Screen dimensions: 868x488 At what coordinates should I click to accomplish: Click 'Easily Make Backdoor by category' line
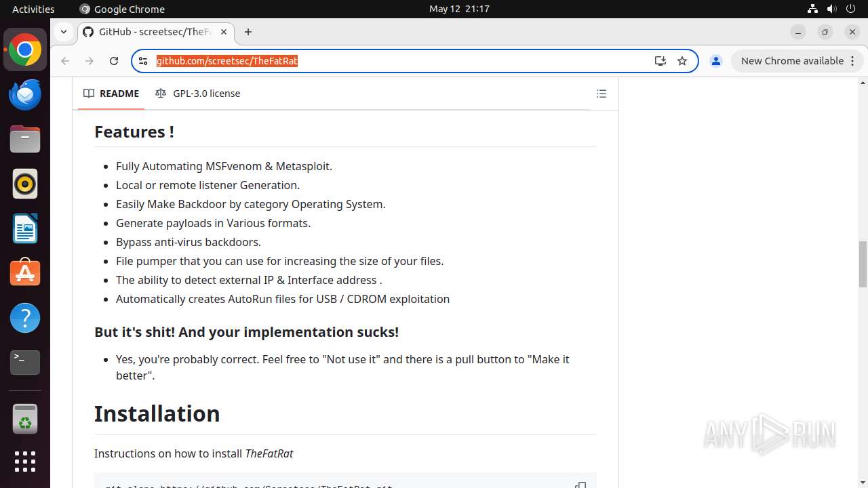point(250,204)
